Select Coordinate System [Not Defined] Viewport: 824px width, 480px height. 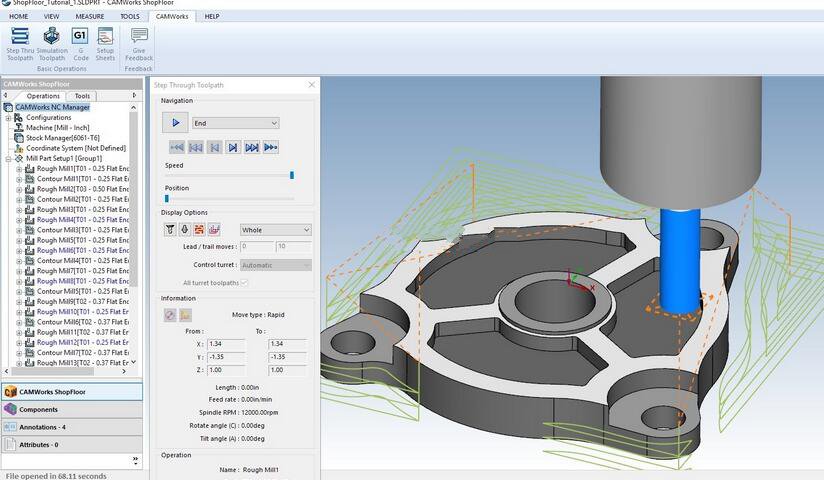point(76,148)
